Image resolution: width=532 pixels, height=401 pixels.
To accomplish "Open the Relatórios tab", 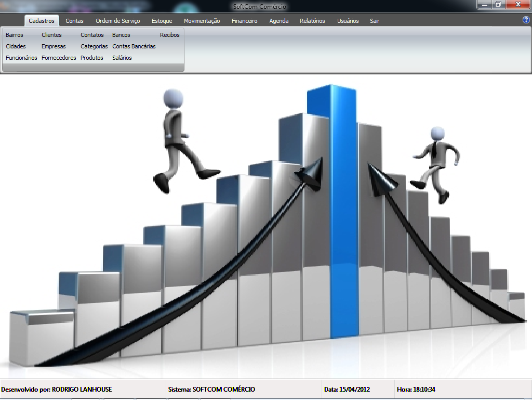I will pos(312,21).
